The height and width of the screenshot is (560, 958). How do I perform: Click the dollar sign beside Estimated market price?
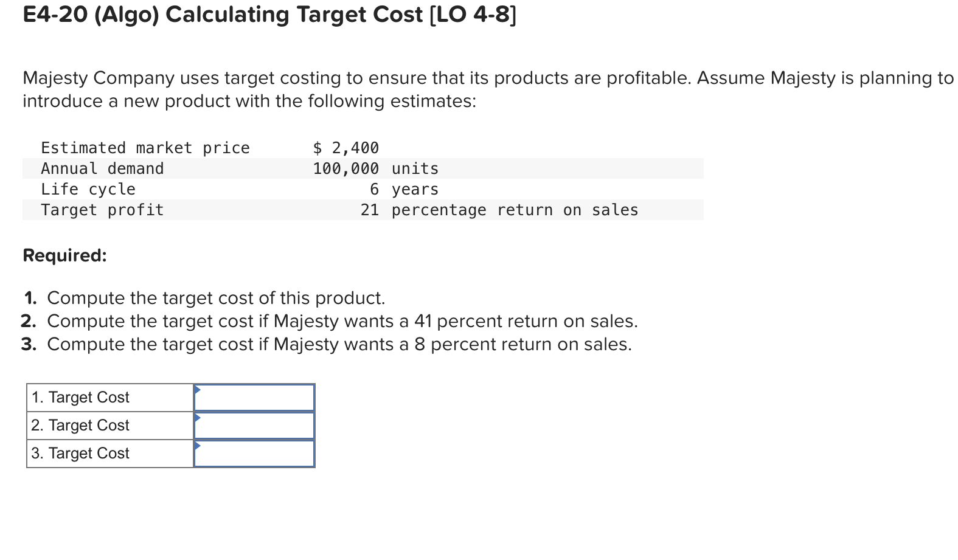point(318,148)
